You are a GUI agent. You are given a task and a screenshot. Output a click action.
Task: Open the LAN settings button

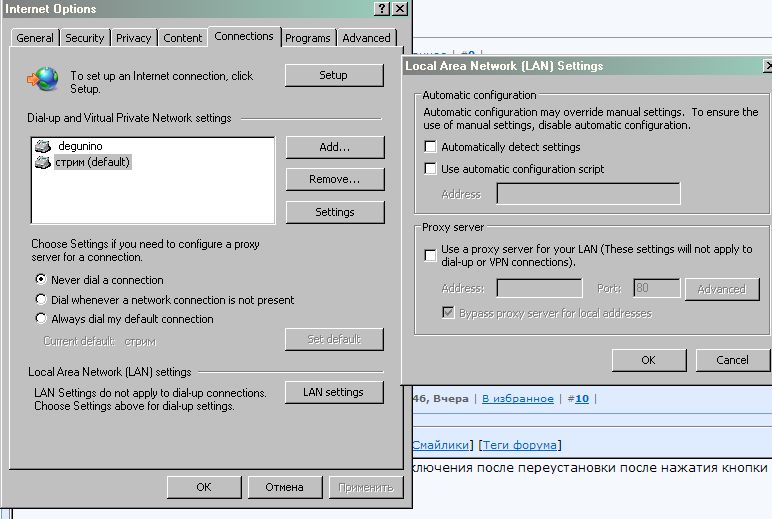coord(334,392)
